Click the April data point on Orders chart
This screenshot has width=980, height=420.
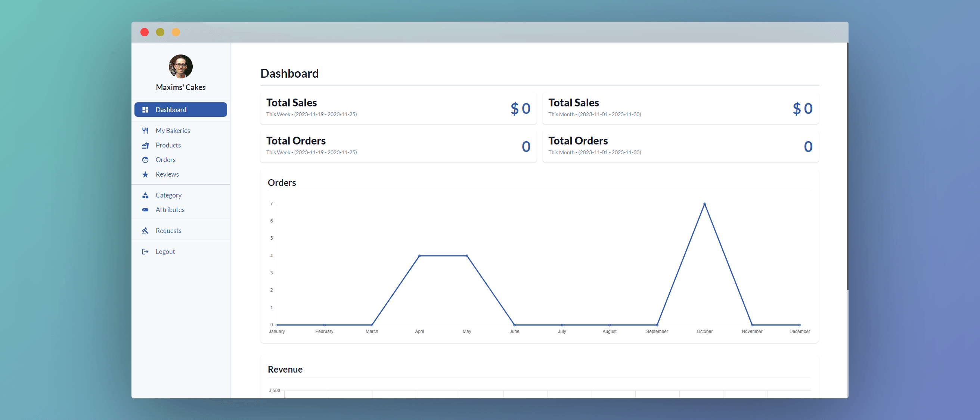(x=419, y=255)
